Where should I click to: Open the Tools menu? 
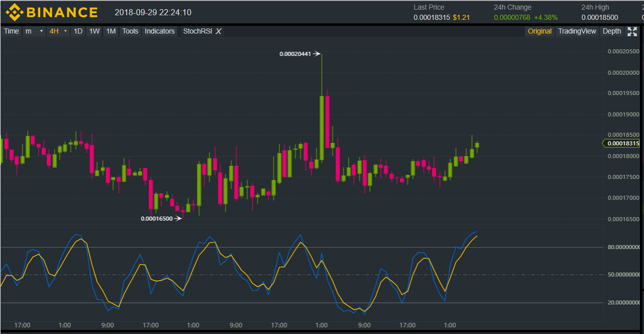pos(130,32)
